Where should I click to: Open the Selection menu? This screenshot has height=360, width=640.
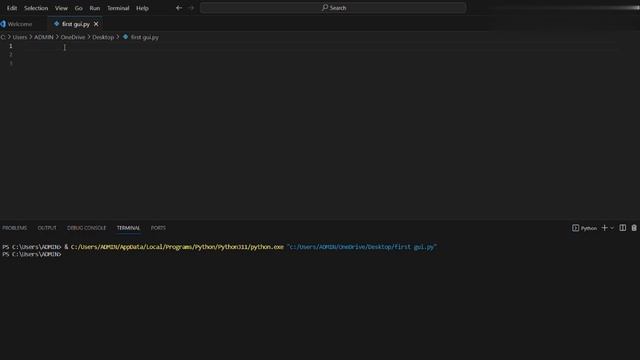[x=36, y=8]
